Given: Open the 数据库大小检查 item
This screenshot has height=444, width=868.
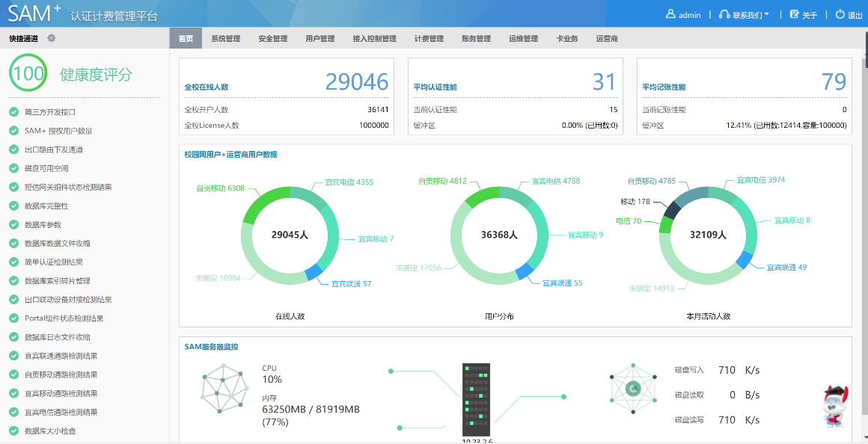Looking at the screenshot, I should [x=50, y=431].
